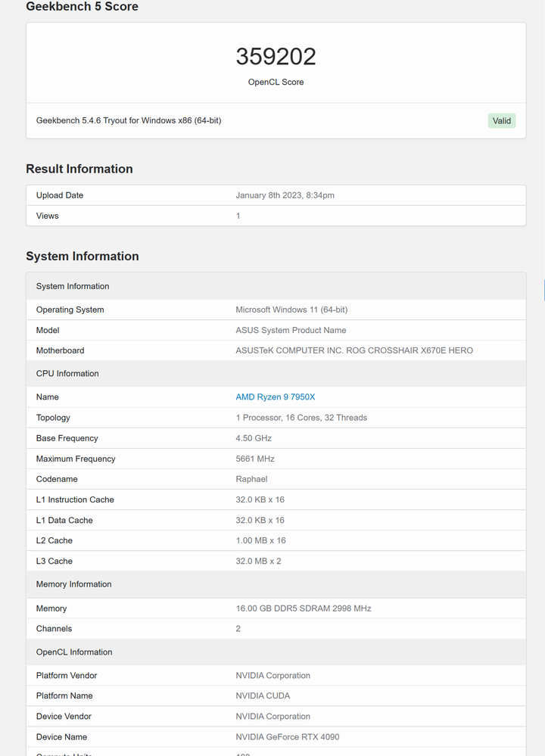Click the OpenCL Score label
Screen dimensions: 545x756
tap(276, 82)
